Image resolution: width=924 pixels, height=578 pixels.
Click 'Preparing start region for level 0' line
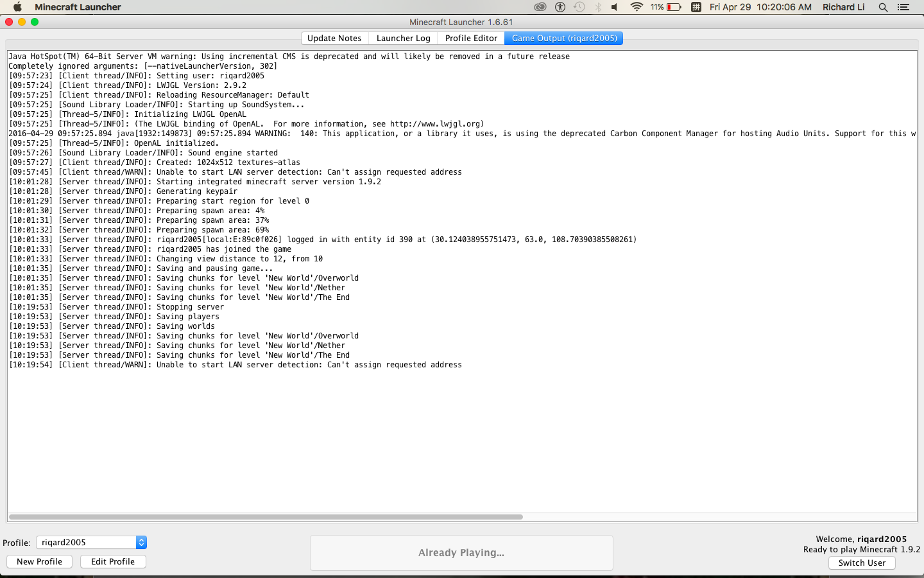[159, 201]
